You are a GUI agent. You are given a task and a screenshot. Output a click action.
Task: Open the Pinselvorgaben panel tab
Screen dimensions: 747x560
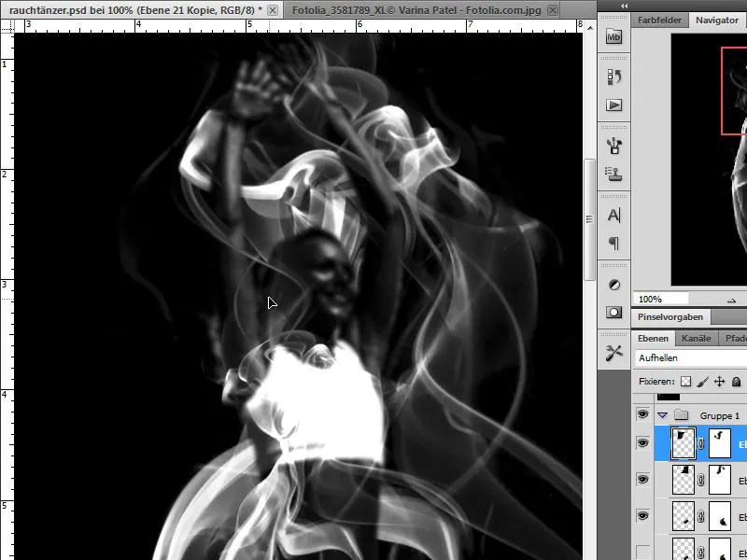click(670, 317)
